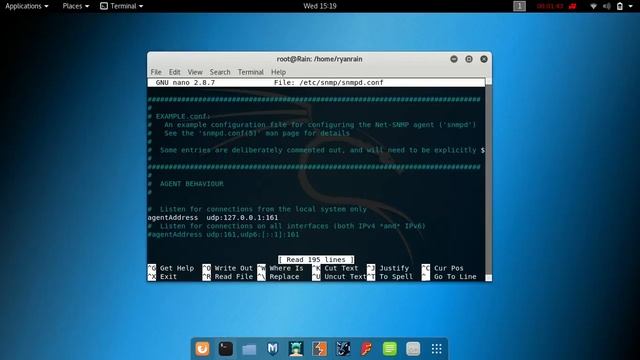Click the '# EXAMPLE.conf:' comment line
This screenshot has width=640, height=360.
[179, 116]
